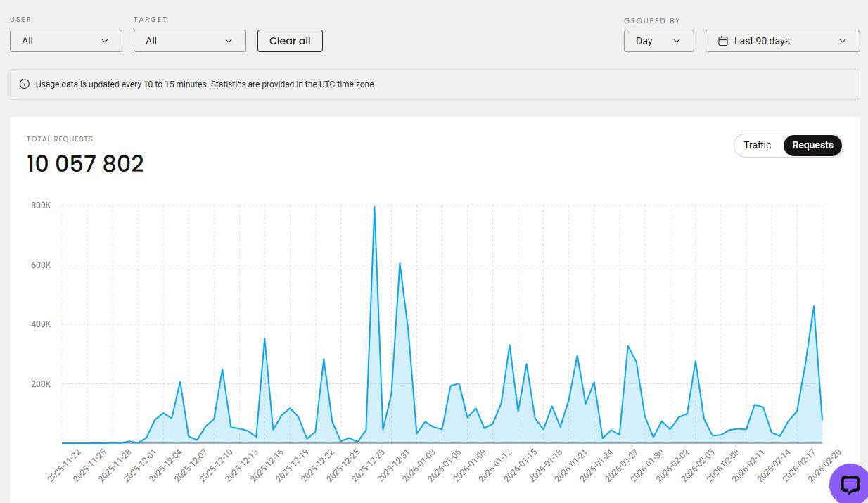Click the calendar icon in date range selector
Viewport: 868px width, 503px height.
pyautogui.click(x=722, y=41)
